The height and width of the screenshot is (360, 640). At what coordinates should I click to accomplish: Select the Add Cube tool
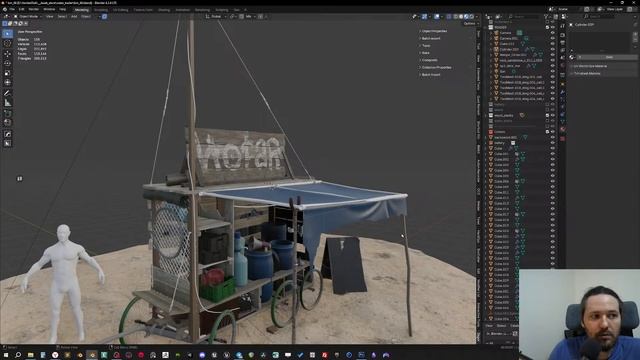[7, 113]
